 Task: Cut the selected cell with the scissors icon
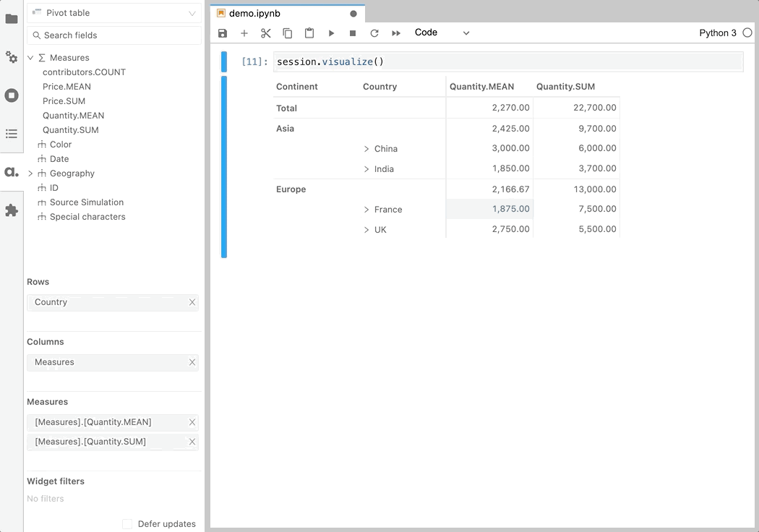(266, 33)
